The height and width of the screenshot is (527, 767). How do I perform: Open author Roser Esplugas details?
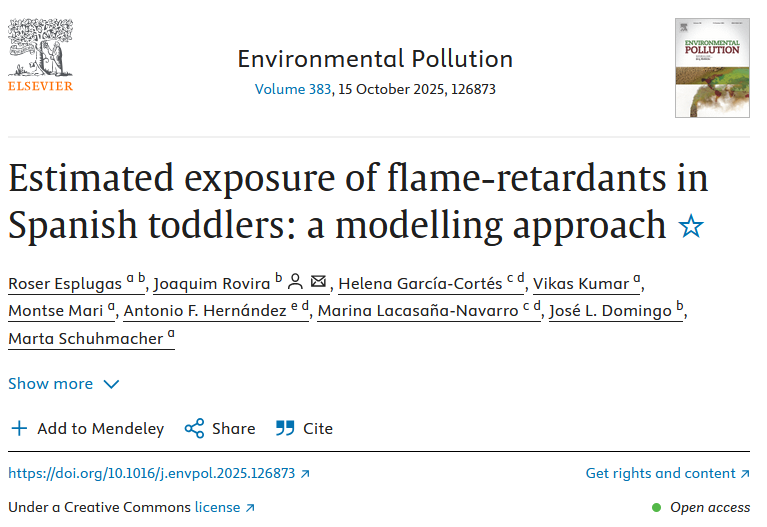(x=65, y=283)
